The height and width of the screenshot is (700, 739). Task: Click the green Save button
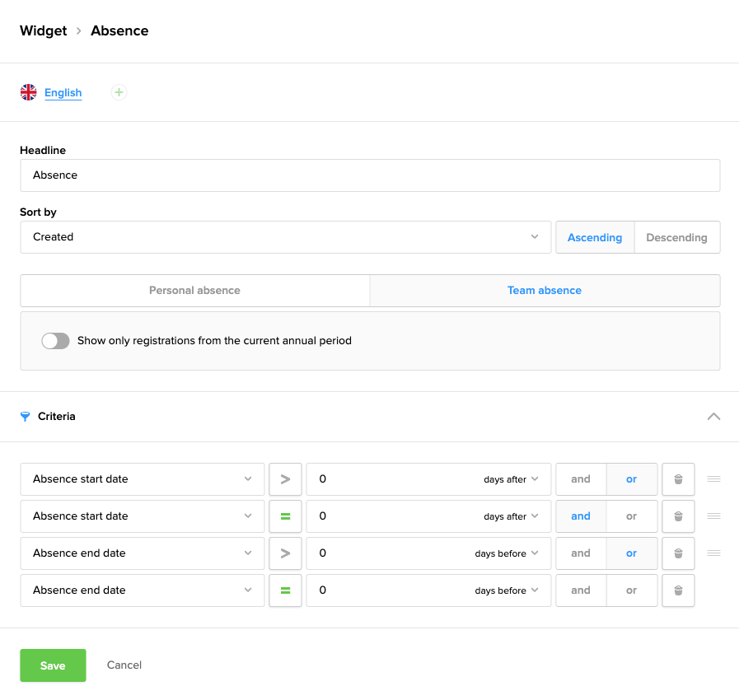[53, 665]
